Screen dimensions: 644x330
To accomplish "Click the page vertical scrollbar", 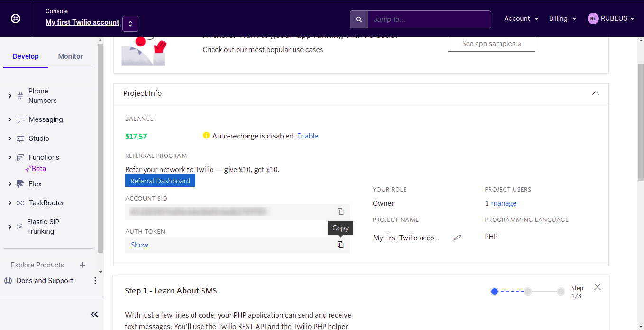I will coord(640,122).
